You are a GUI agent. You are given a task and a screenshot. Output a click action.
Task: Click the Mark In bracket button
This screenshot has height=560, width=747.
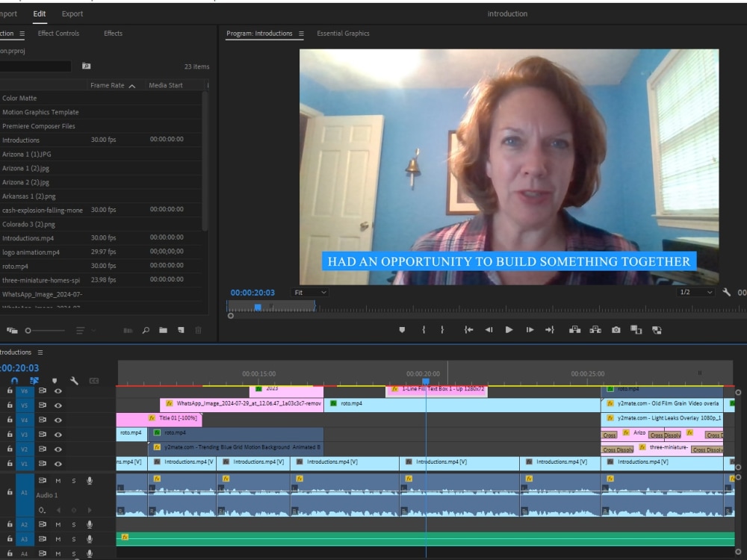tap(424, 329)
